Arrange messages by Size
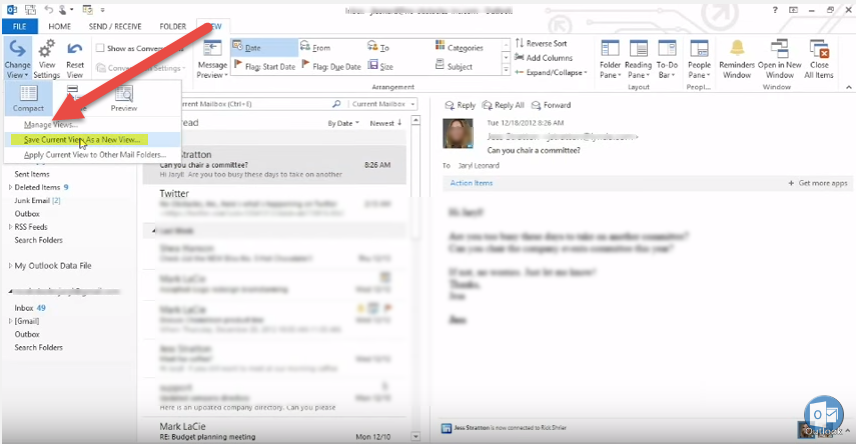This screenshot has width=856, height=444. (x=381, y=66)
